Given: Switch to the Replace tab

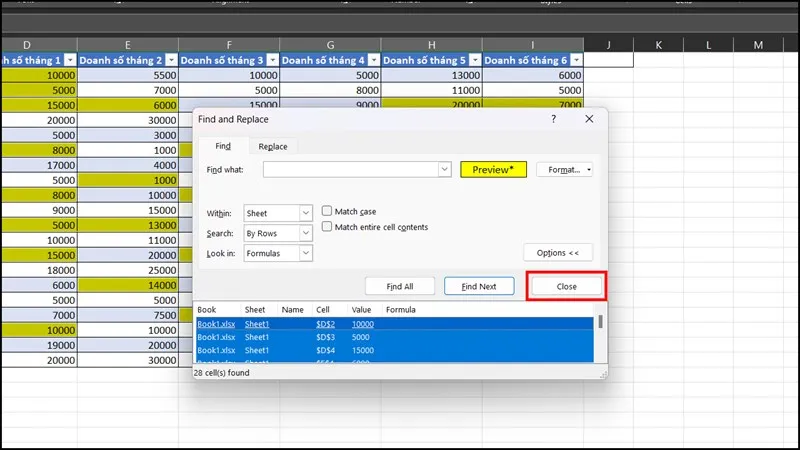Looking at the screenshot, I should click(x=272, y=146).
